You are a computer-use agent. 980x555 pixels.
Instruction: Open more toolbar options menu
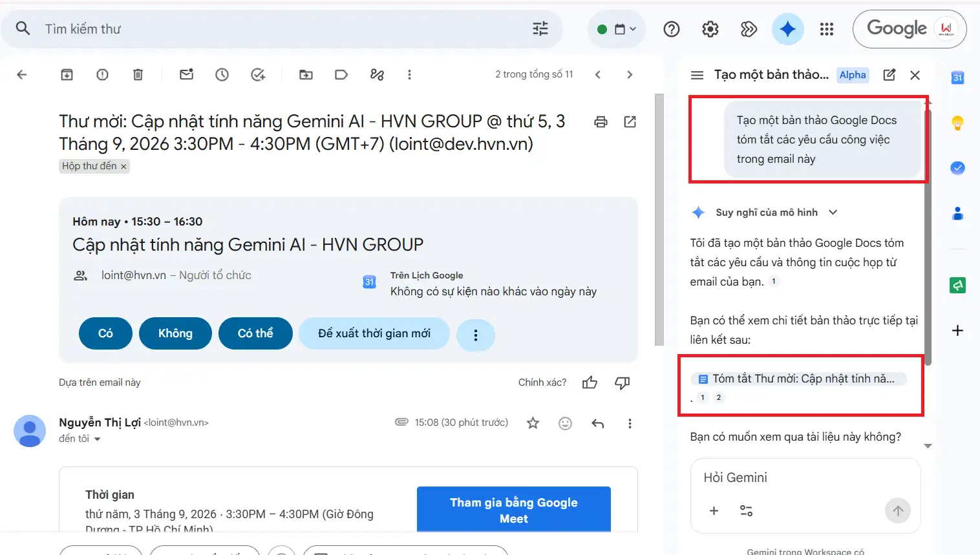409,75
